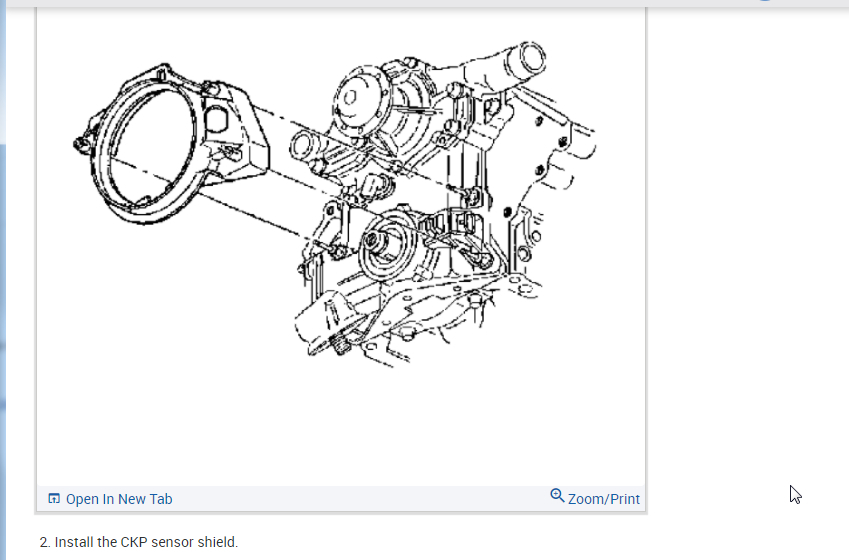This screenshot has height=560, width=849.
Task: Open the diagram via Open In New Tab
Action: [110, 499]
